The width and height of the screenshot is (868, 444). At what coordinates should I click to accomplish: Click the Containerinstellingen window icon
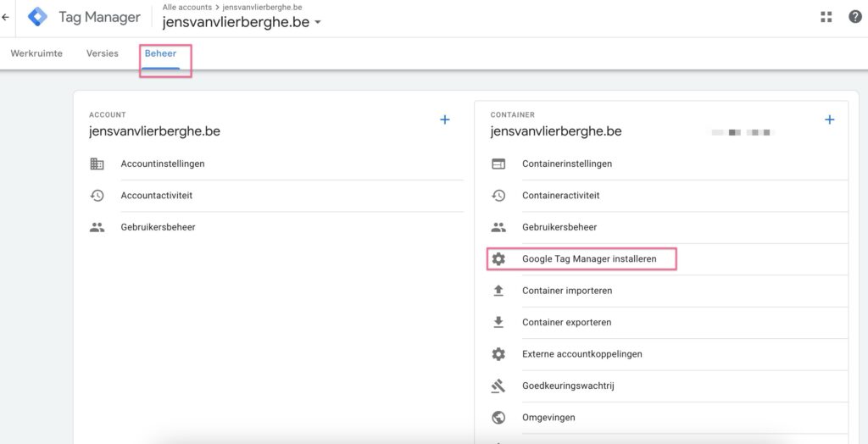click(x=498, y=164)
